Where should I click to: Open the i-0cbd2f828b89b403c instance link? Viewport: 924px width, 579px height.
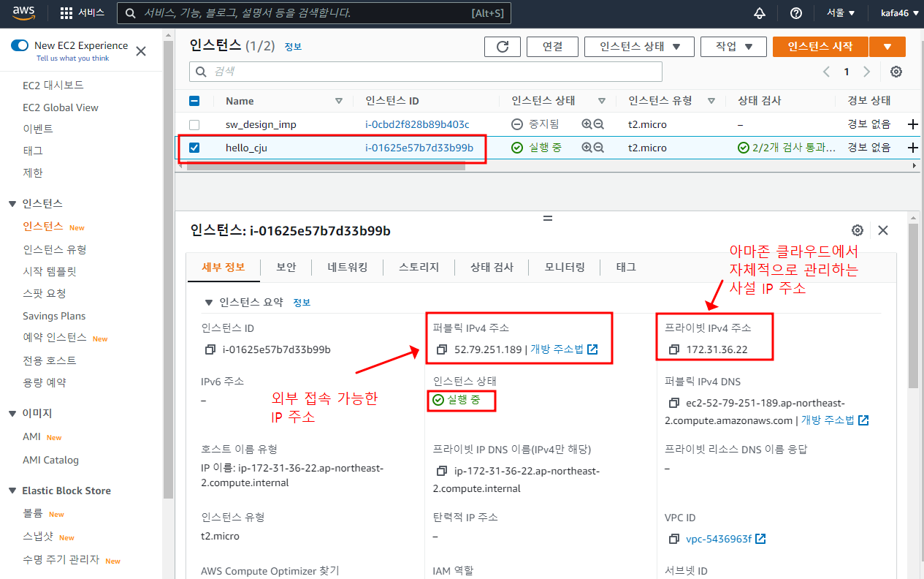(x=417, y=124)
